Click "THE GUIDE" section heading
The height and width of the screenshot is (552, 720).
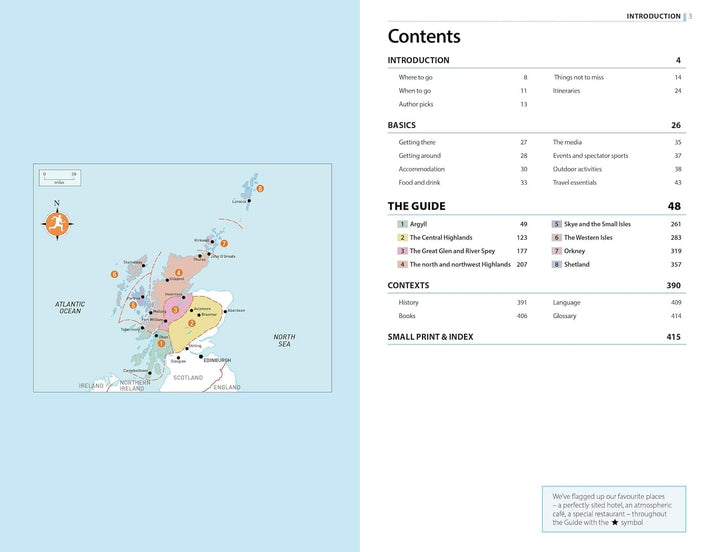coord(416,206)
